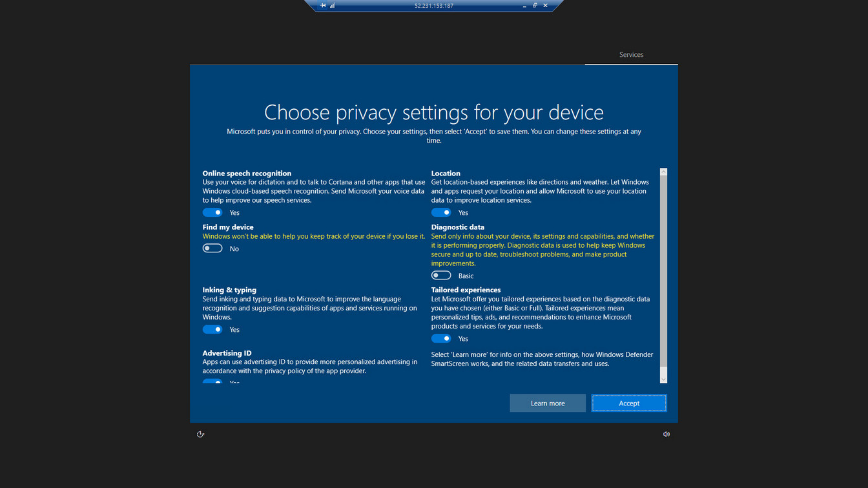The width and height of the screenshot is (868, 488).
Task: Click the 'Find my device' heading
Action: 228,227
